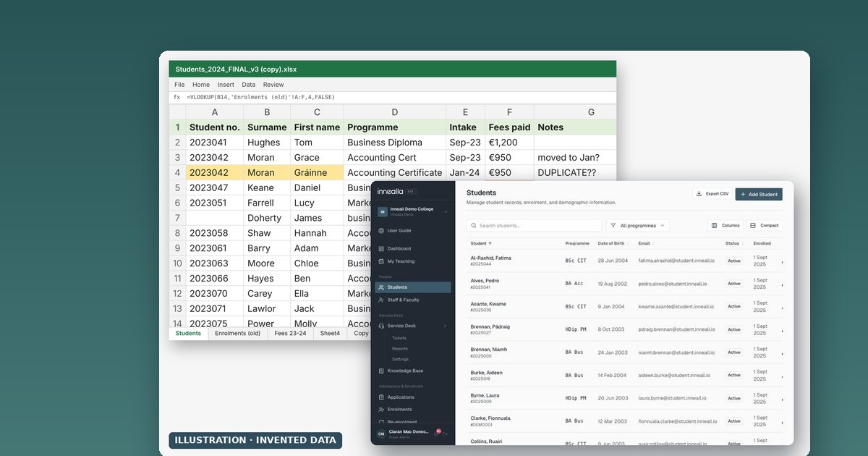Click the Active badge for Byrne, Laura

point(734,398)
